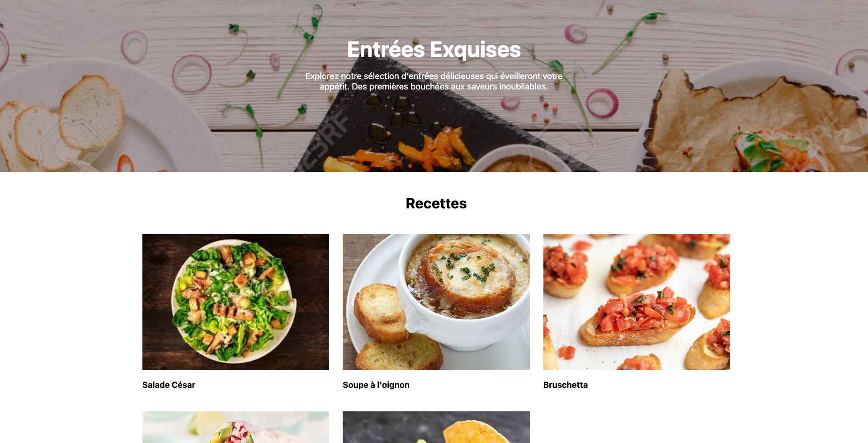Image resolution: width=868 pixels, height=443 pixels.
Task: Click the Soupe à l'oignon recipe title
Action: pos(376,385)
